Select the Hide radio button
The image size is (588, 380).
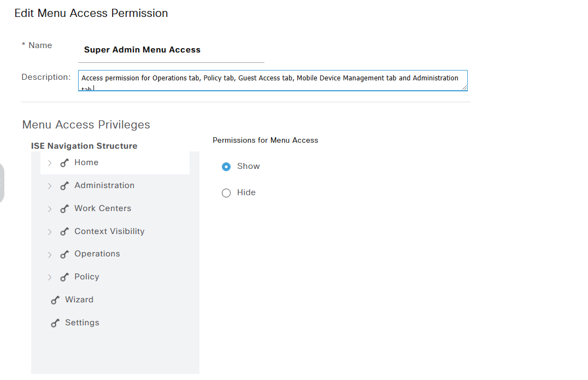(226, 193)
